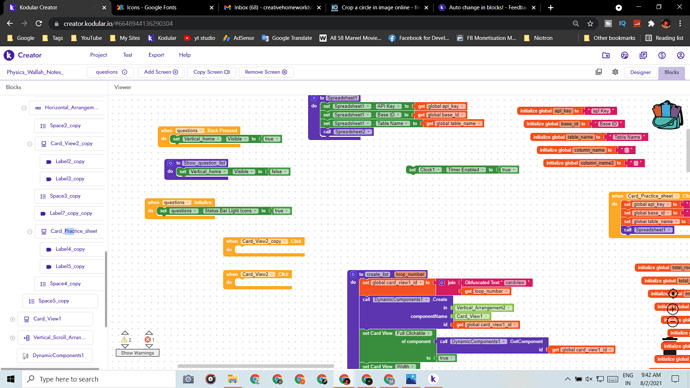Open the Help menu

point(185,55)
